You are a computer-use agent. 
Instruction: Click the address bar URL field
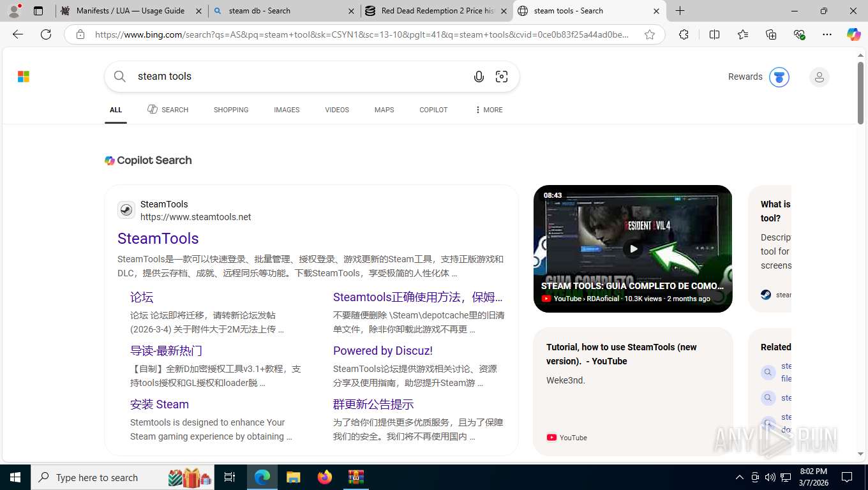[362, 34]
